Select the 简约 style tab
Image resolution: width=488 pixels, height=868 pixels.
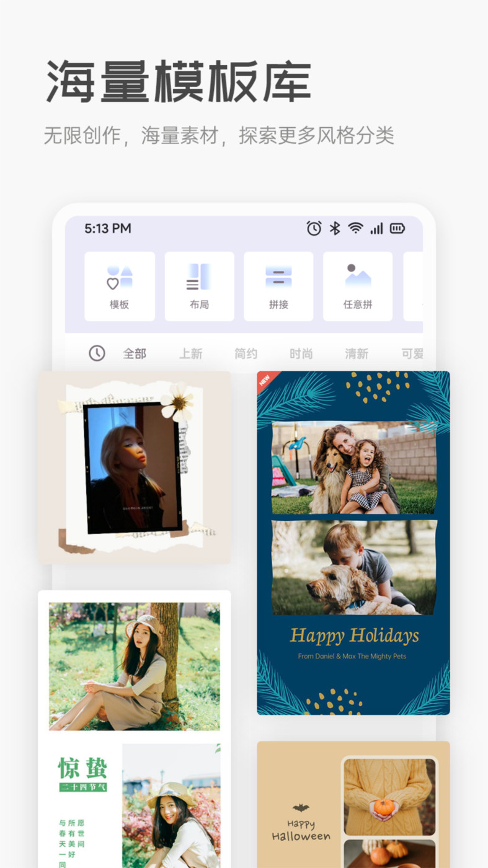[x=246, y=354]
